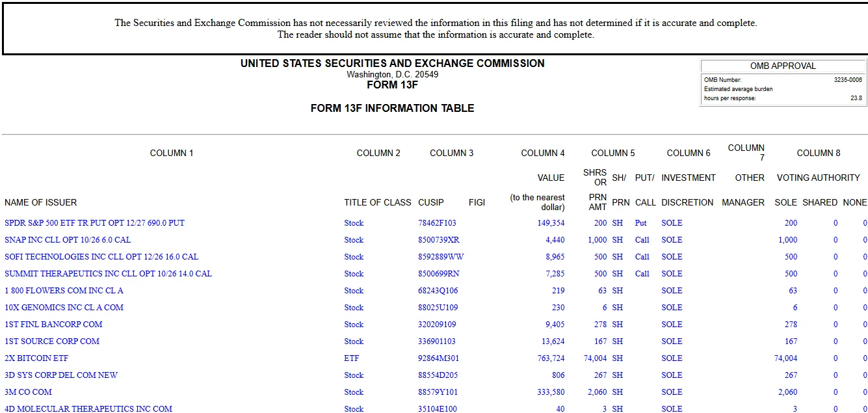Click value 149,354 in the SPDR row
The width and height of the screenshot is (868, 413).
point(551,223)
